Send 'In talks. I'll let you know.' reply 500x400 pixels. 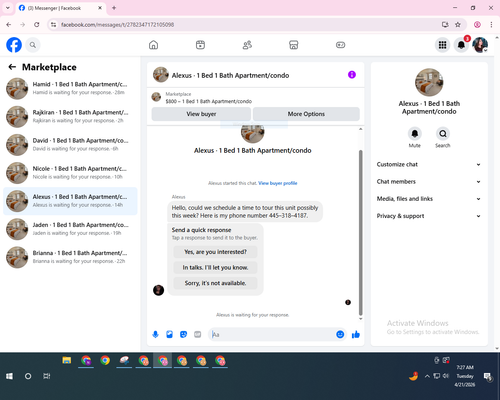215,267
